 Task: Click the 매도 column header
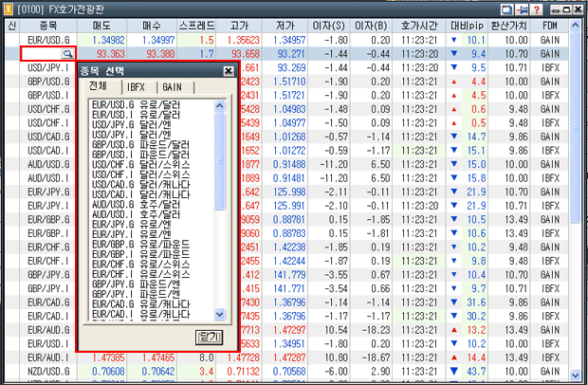pyautogui.click(x=101, y=26)
